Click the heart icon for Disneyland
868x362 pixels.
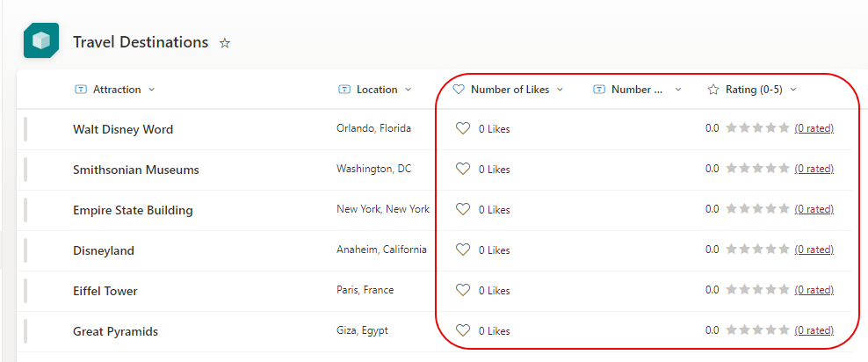click(x=463, y=250)
